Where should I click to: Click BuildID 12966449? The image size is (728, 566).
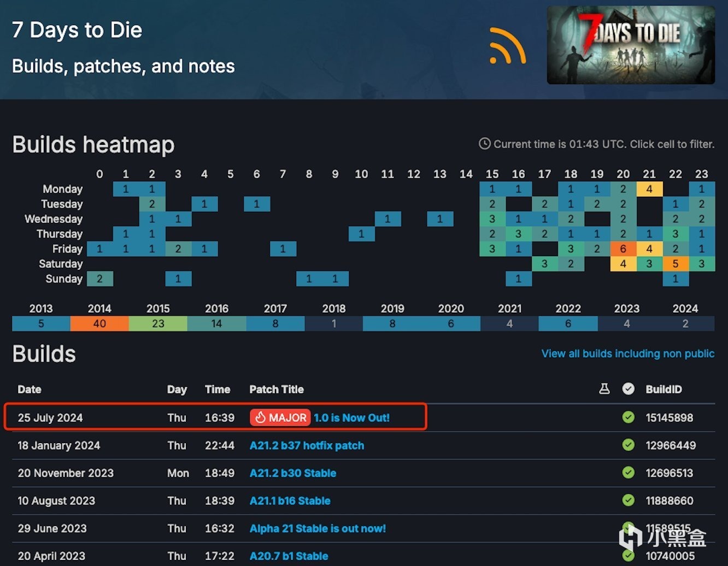671,446
